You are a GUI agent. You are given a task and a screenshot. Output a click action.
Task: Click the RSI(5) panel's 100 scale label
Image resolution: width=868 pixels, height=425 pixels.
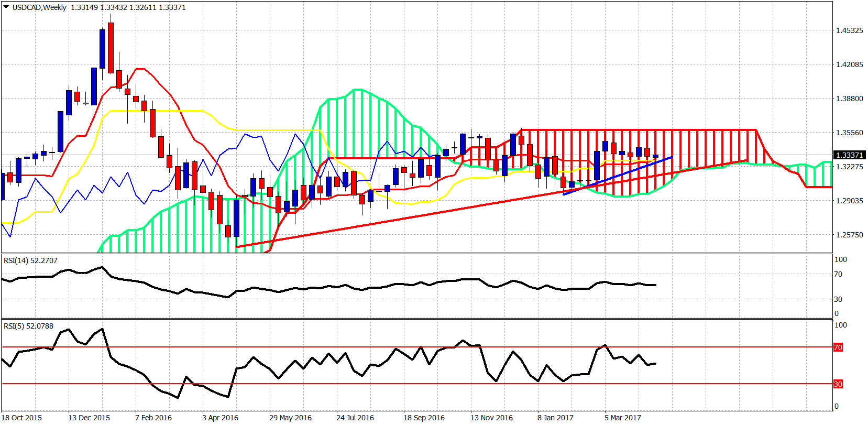coord(840,325)
